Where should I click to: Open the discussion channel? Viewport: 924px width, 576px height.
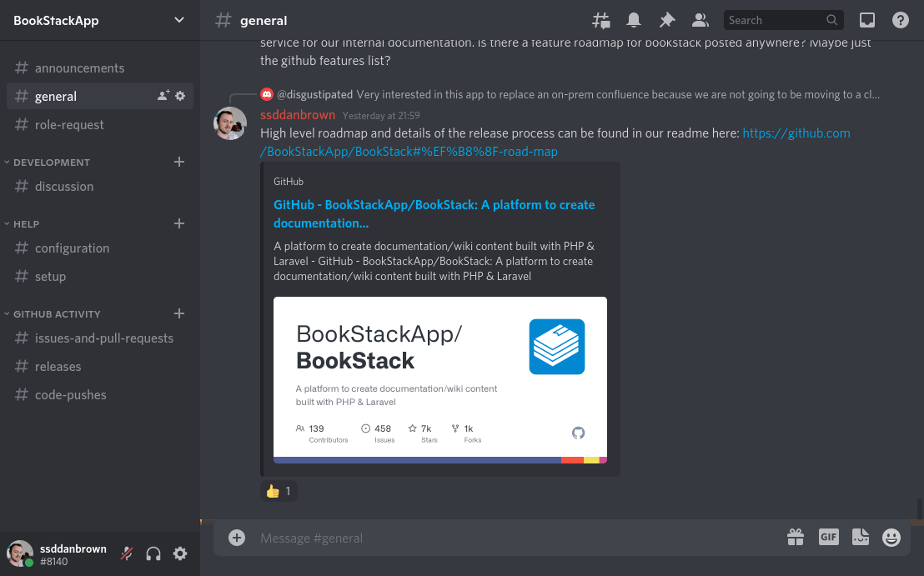pyautogui.click(x=99, y=186)
